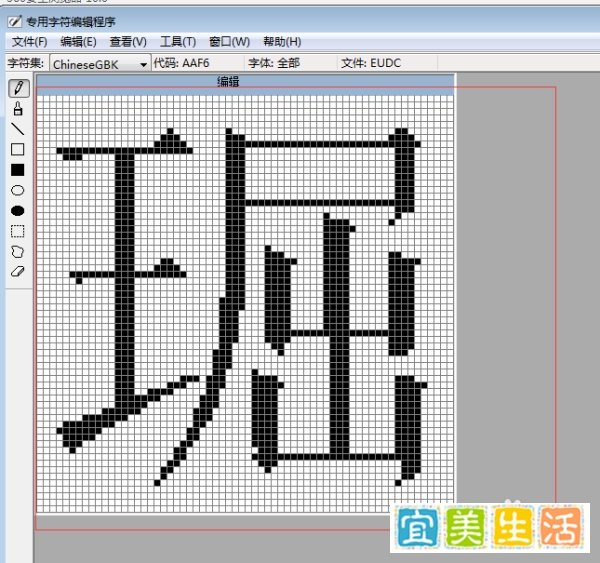Select the Filled Ellipse tool
Viewport: 600px width, 563px height.
pyautogui.click(x=18, y=211)
